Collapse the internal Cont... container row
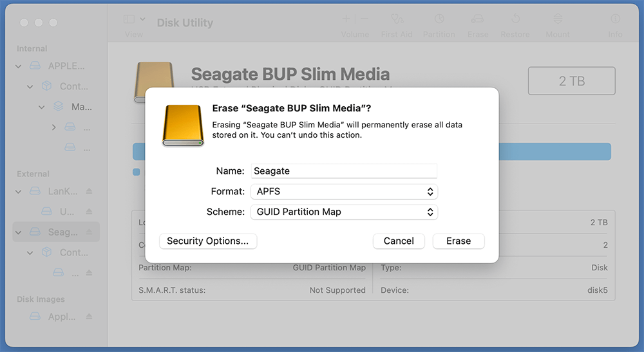 tap(30, 87)
